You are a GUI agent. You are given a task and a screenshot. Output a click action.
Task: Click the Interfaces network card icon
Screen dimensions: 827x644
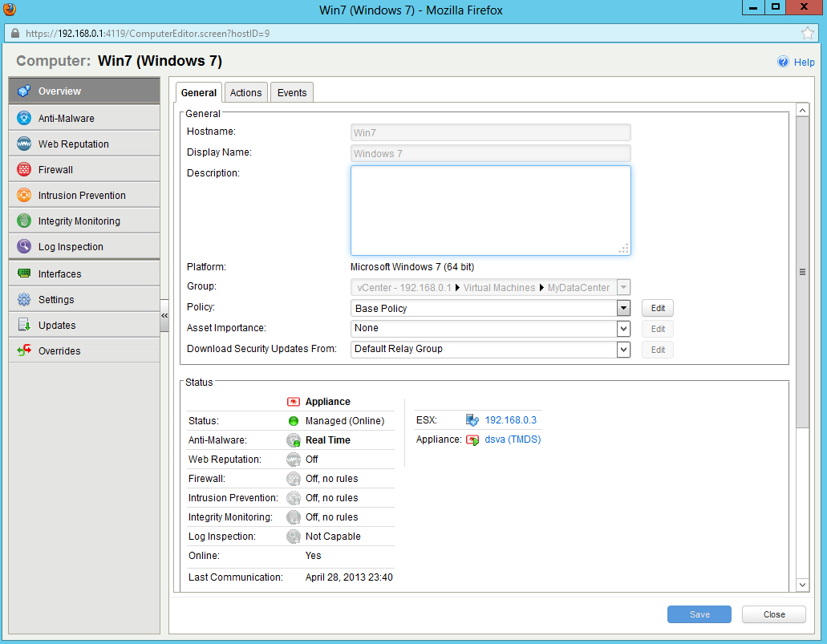pos(24,273)
